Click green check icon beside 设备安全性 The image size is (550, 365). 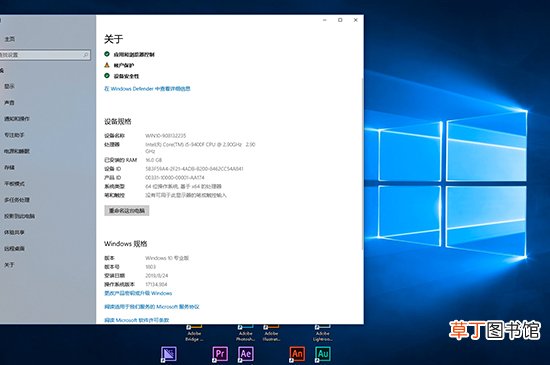(x=107, y=75)
